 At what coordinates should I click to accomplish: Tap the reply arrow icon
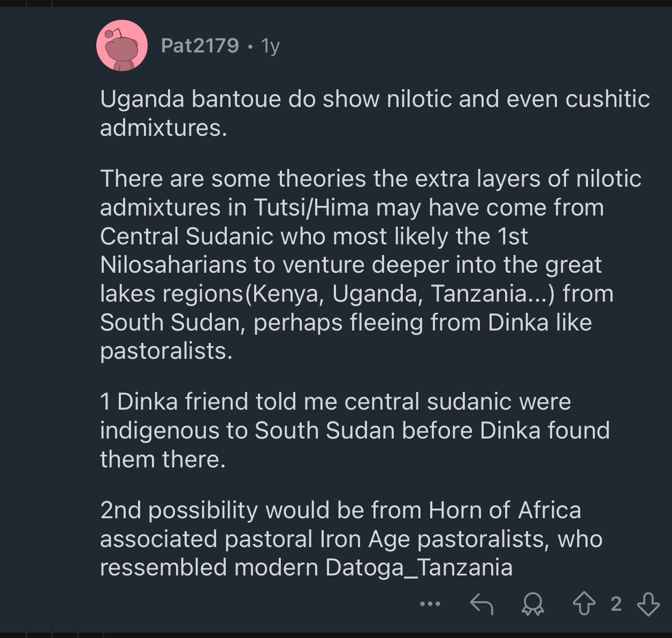[x=481, y=604]
